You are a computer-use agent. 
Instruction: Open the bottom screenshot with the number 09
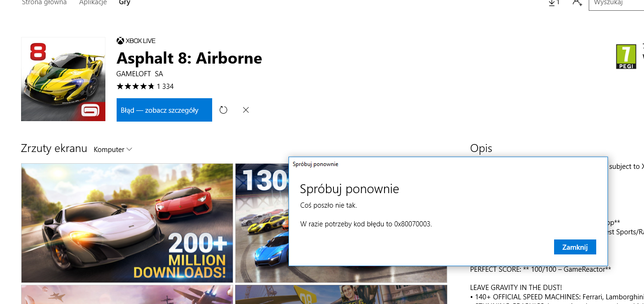341,295
